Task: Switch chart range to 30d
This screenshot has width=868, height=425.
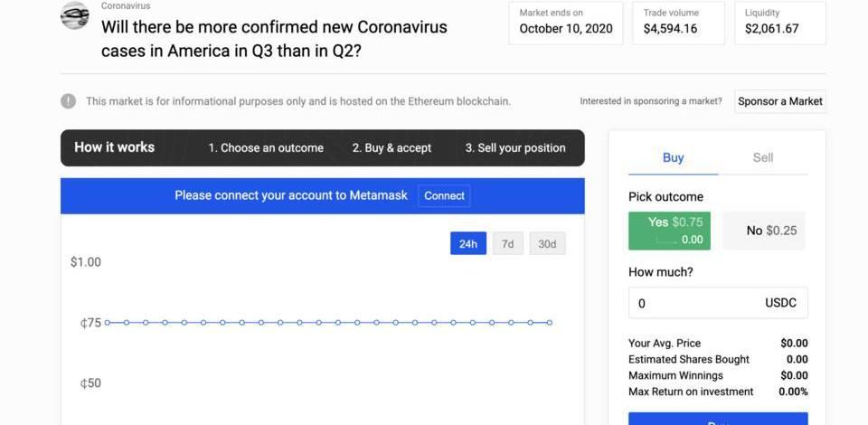Action: coord(547,243)
